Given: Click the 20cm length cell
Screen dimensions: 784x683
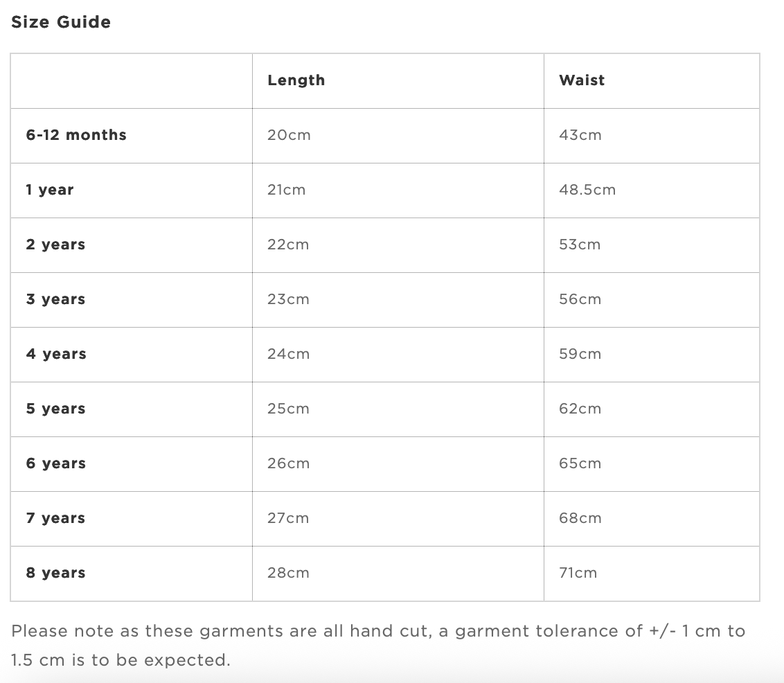Looking at the screenshot, I should pyautogui.click(x=289, y=135).
